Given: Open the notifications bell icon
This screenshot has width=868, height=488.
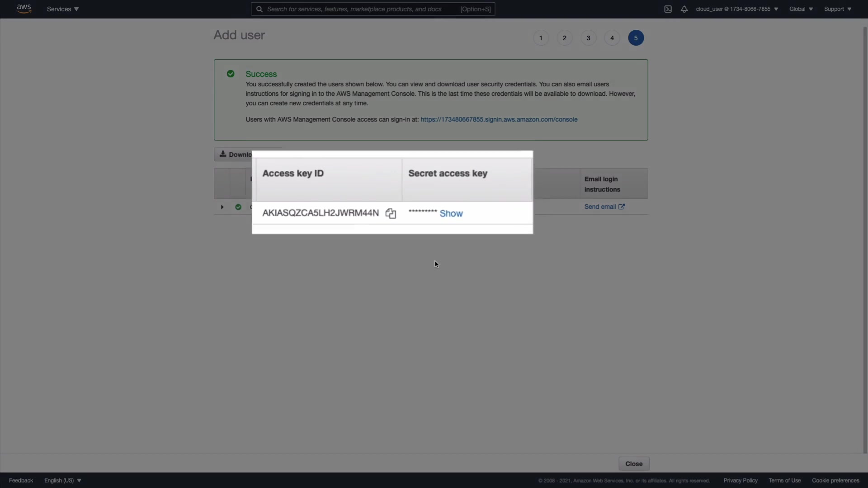Looking at the screenshot, I should pyautogui.click(x=684, y=9).
